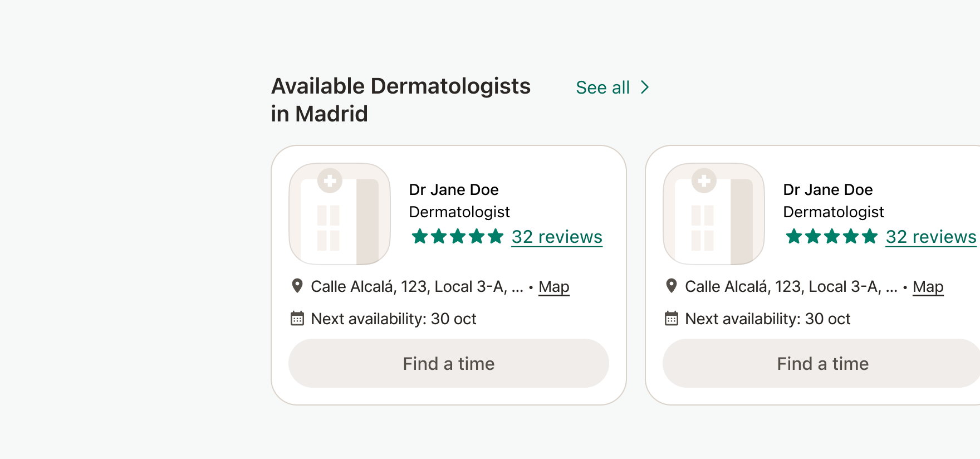
Task: Click Next availability 30 oct on second card
Action: (x=768, y=319)
